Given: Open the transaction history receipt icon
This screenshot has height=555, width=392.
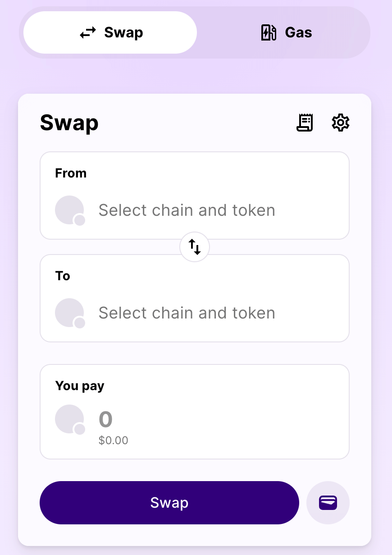Looking at the screenshot, I should (305, 123).
